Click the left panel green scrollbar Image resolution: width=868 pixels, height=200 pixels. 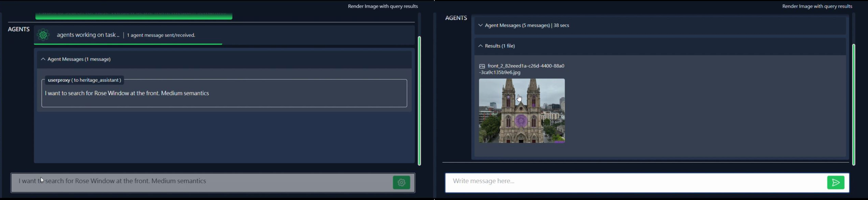pyautogui.click(x=419, y=101)
